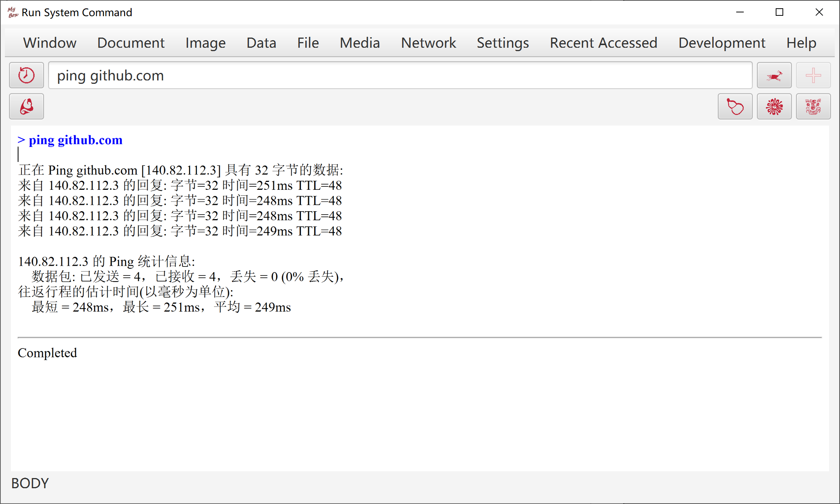Open the Network menu

[x=428, y=43]
